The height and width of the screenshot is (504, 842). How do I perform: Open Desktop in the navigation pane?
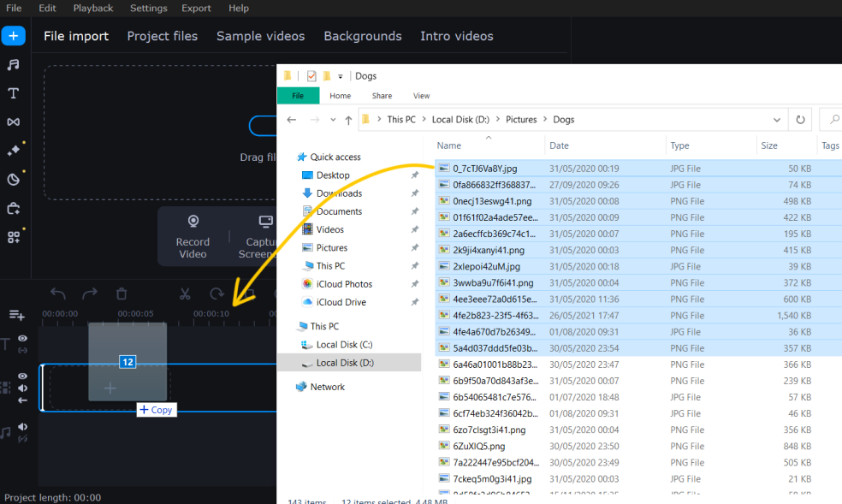tap(333, 175)
